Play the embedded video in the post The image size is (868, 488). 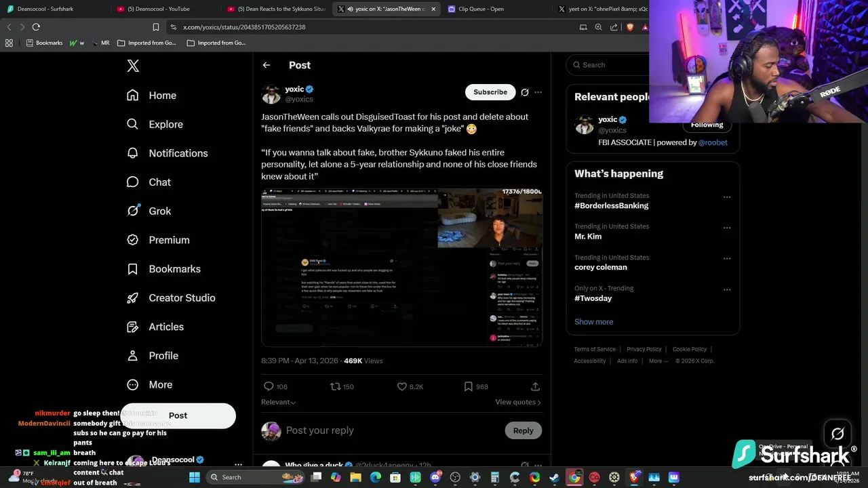(401, 268)
